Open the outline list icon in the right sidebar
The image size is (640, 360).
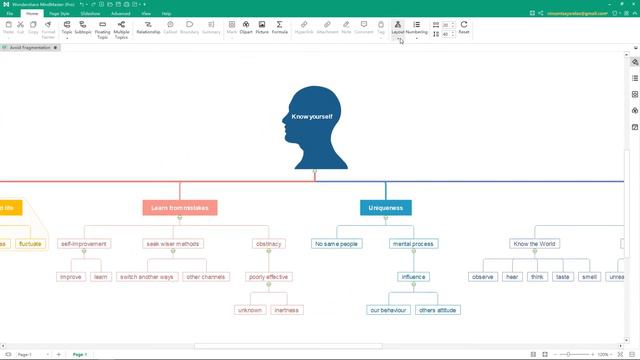tap(635, 78)
